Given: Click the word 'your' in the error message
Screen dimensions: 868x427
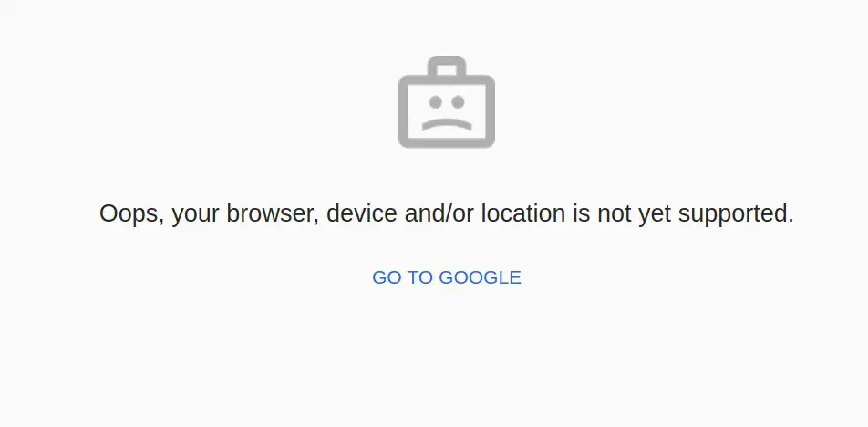Looking at the screenshot, I should pyautogui.click(x=195, y=215).
